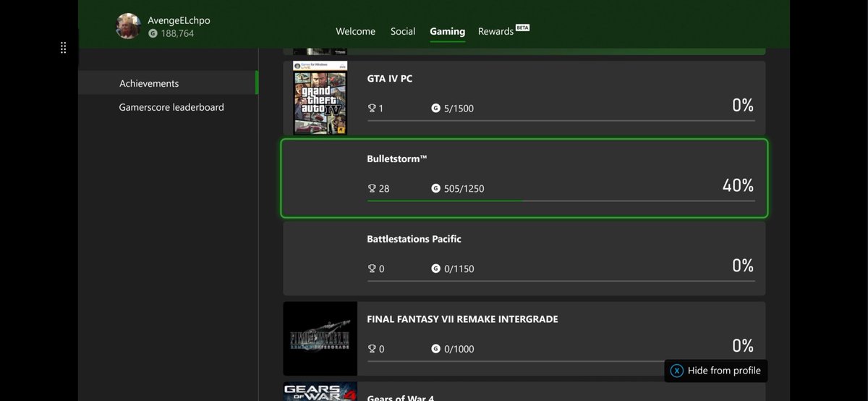Click the gamerscore icon beside 188,764
Image resolution: width=868 pixels, height=401 pixels.
(153, 33)
